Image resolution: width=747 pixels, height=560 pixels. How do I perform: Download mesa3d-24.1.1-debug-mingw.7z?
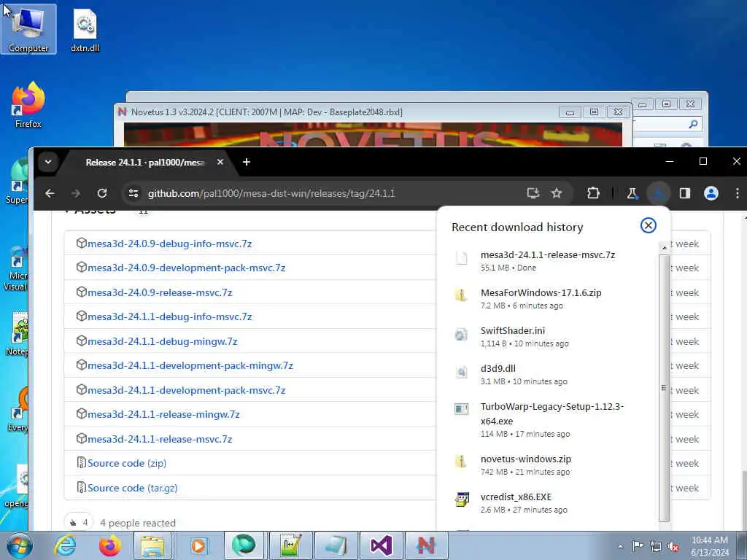[162, 341]
